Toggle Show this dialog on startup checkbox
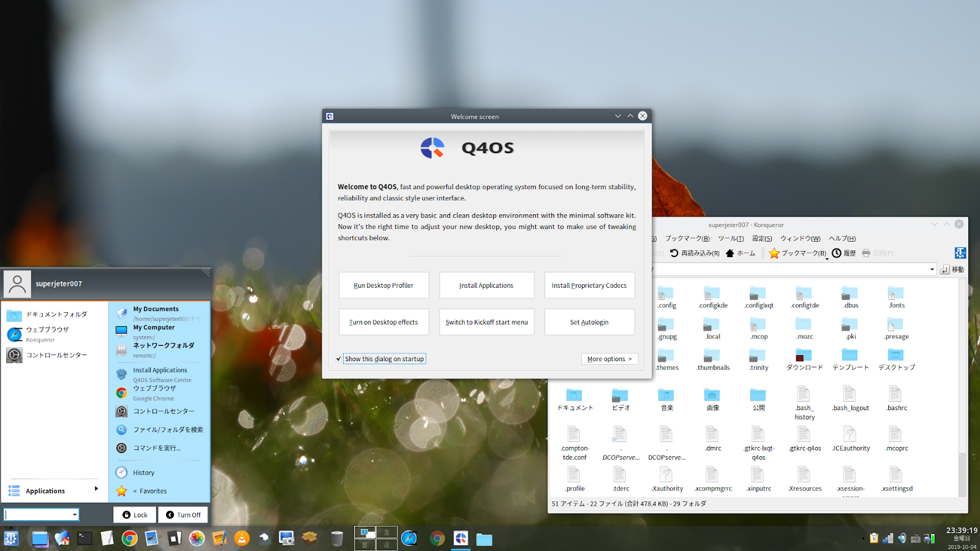 coord(339,359)
